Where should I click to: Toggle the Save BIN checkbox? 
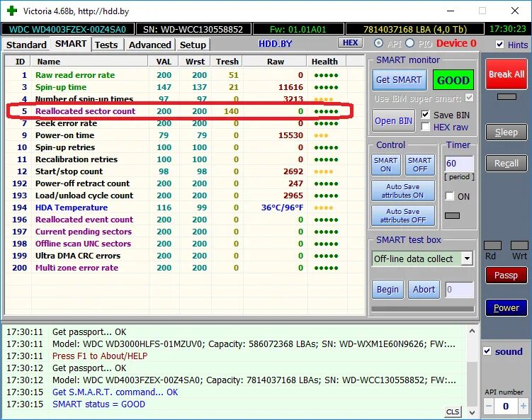tap(425, 115)
